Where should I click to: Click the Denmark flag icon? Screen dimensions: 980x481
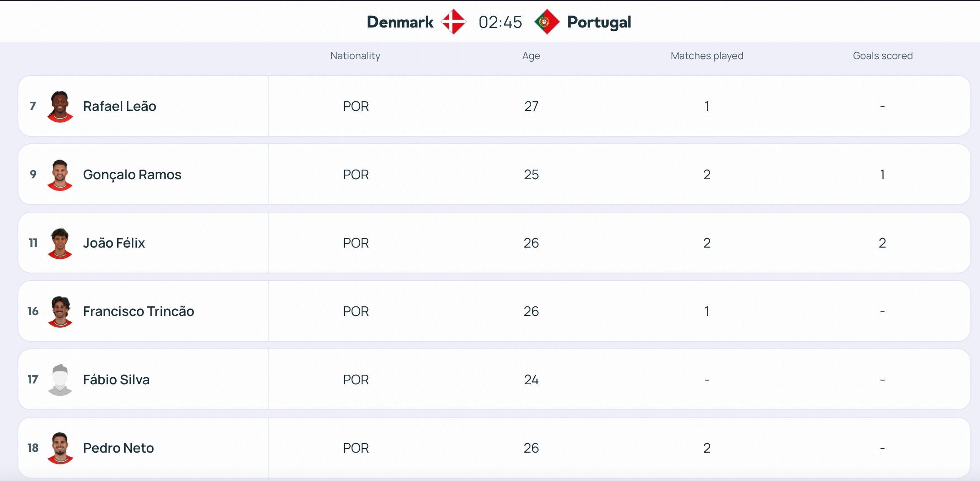pyautogui.click(x=454, y=22)
